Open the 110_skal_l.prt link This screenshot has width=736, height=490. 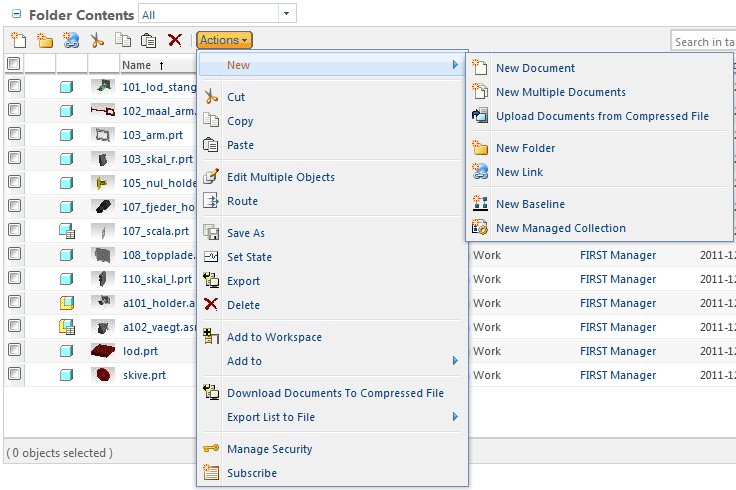coord(157,279)
